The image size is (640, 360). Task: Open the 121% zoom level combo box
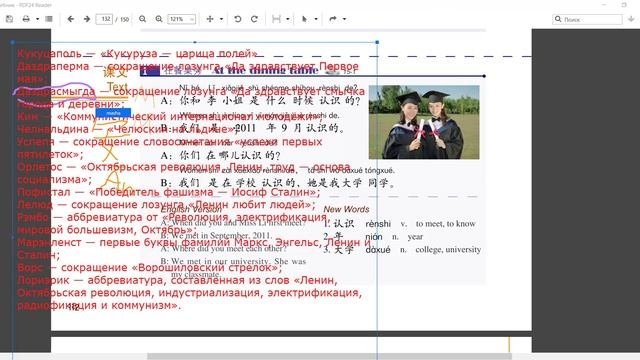pyautogui.click(x=182, y=19)
